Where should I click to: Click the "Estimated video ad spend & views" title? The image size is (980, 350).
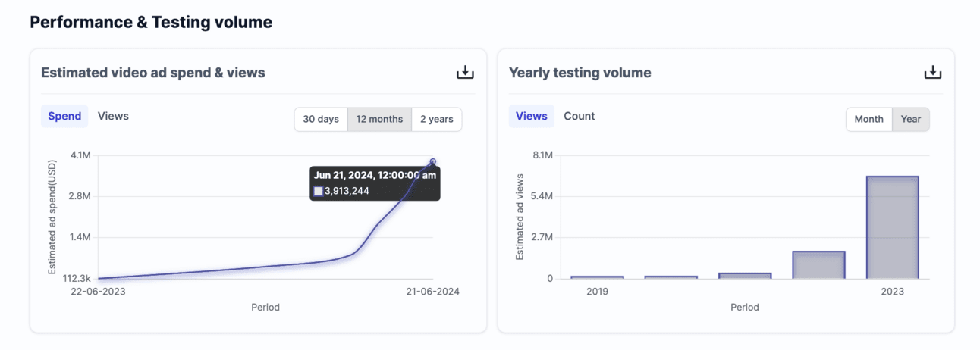(152, 73)
